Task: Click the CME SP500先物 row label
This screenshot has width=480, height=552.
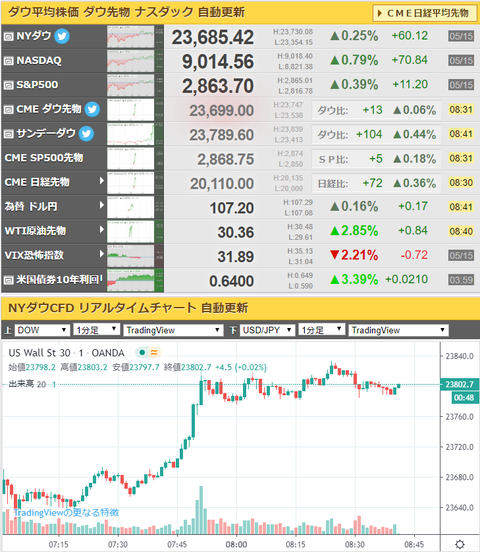Action: 44,158
